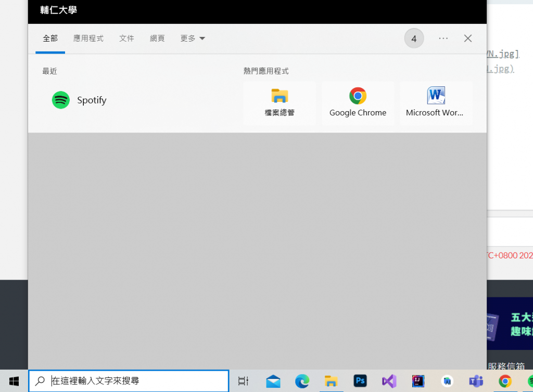
Task: Expand the 更多 dropdown
Action: [193, 38]
